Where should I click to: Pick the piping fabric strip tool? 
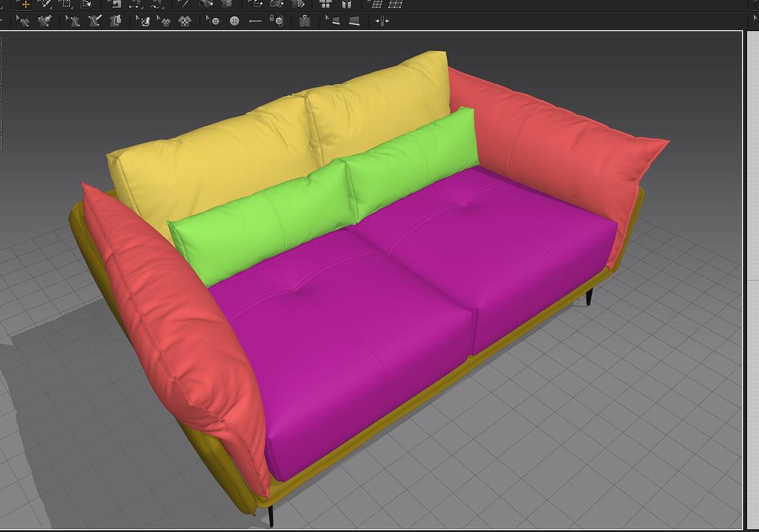tap(354, 21)
